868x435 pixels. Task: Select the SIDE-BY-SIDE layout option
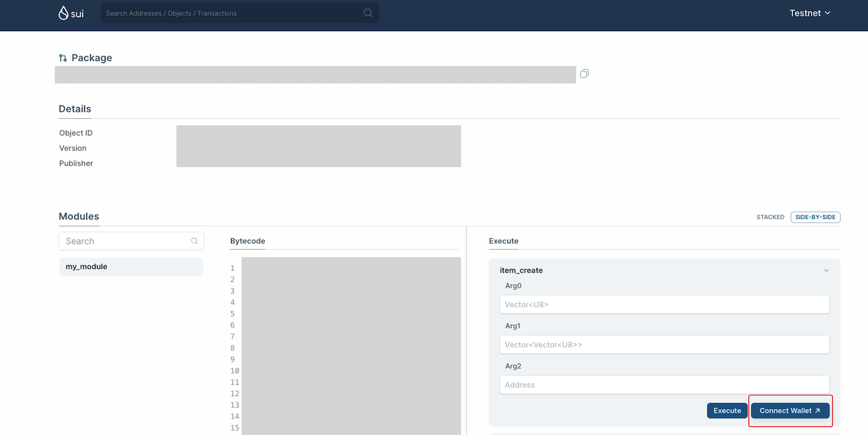815,217
